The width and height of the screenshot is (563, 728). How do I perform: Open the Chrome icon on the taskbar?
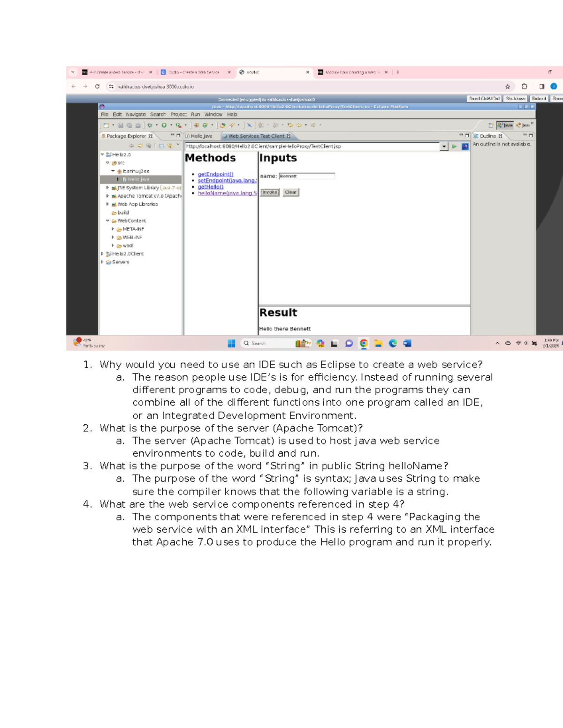coord(363,344)
